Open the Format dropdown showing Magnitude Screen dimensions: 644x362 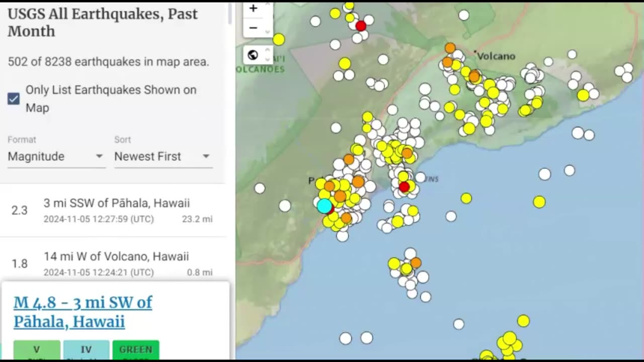(x=56, y=156)
